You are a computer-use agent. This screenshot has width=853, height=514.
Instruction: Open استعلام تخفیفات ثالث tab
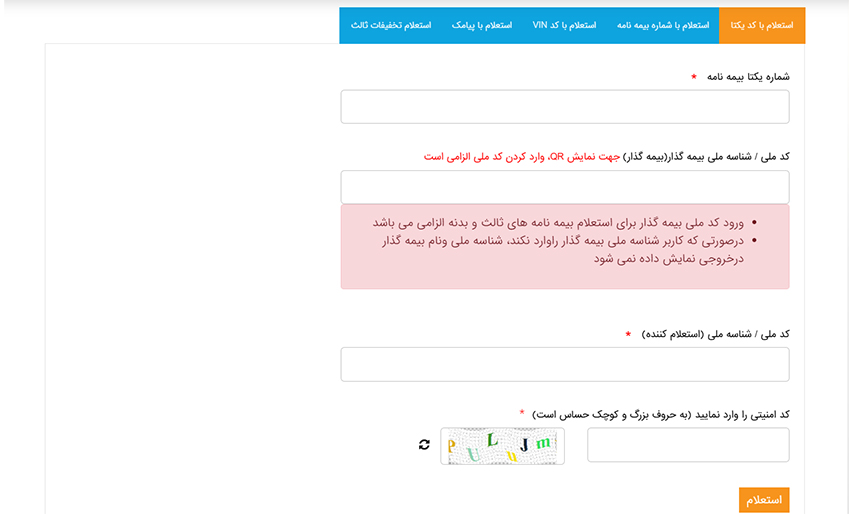point(391,25)
